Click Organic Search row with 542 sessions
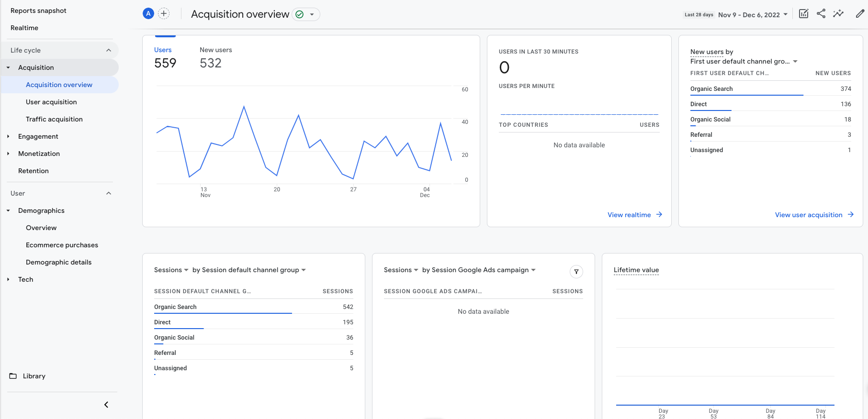 coord(254,307)
